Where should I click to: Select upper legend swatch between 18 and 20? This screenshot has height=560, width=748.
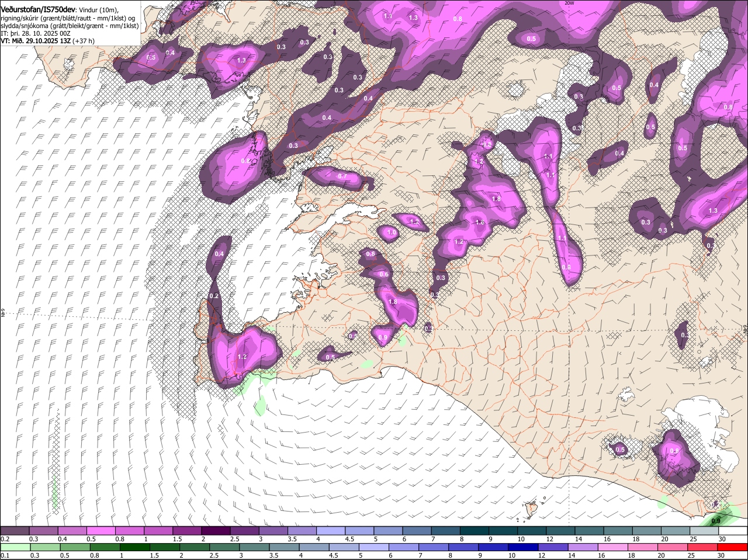point(646,531)
